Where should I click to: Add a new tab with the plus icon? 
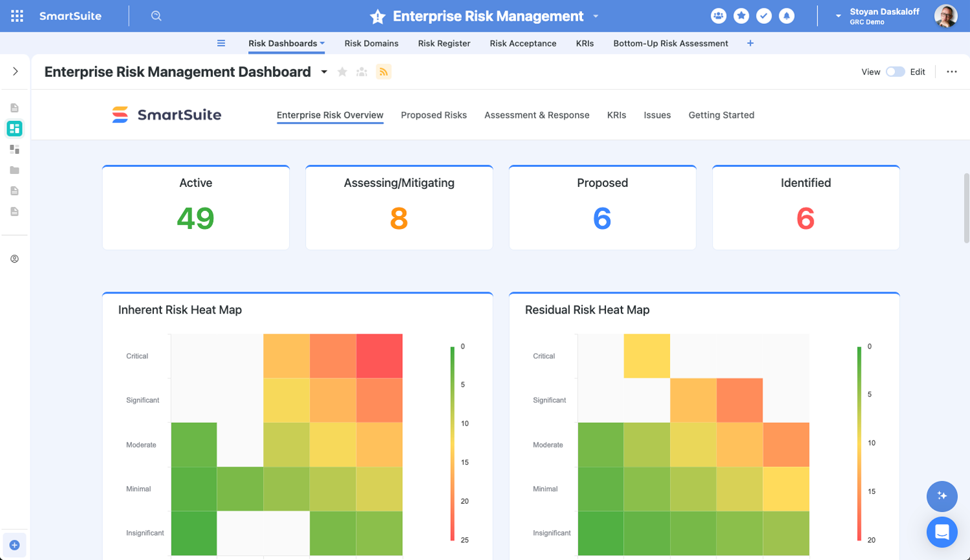[x=750, y=43]
